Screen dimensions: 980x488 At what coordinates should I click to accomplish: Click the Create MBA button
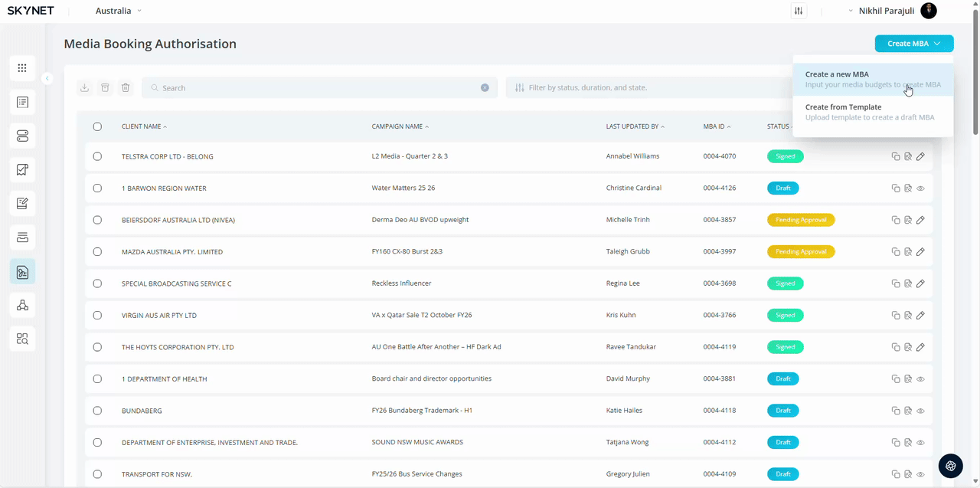click(913, 44)
